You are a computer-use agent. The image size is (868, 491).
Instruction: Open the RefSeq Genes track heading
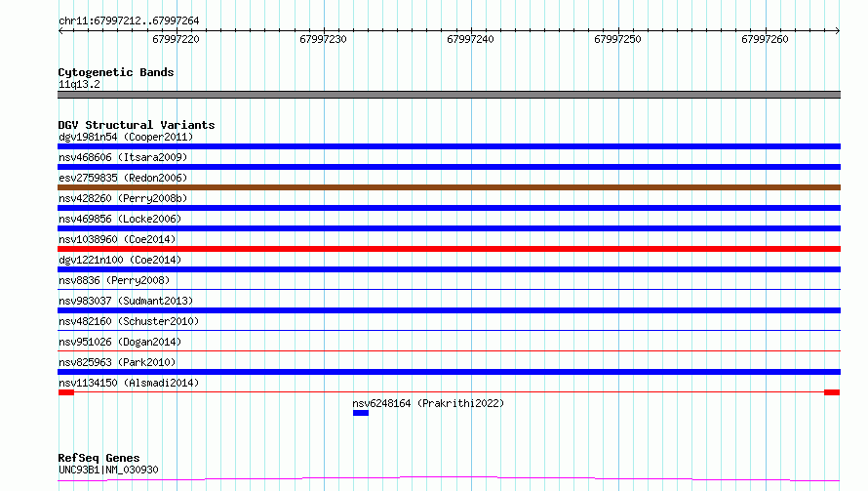(99, 458)
